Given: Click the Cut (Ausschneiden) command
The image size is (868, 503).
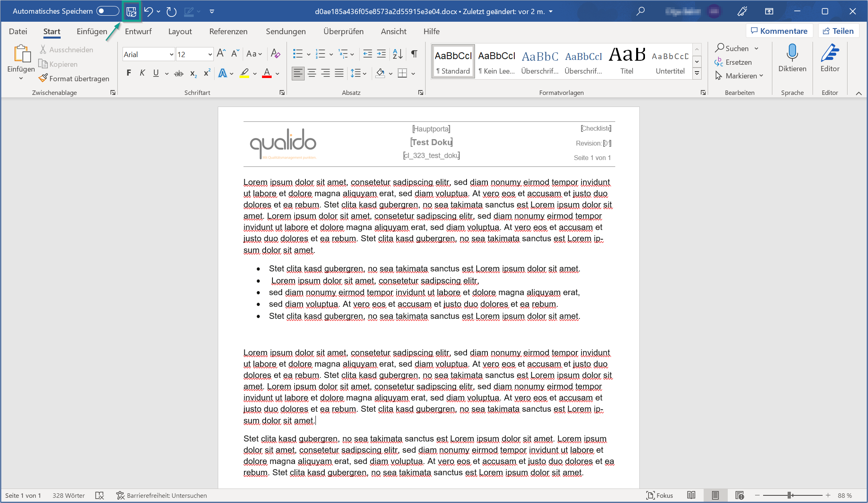Looking at the screenshot, I should [x=66, y=49].
